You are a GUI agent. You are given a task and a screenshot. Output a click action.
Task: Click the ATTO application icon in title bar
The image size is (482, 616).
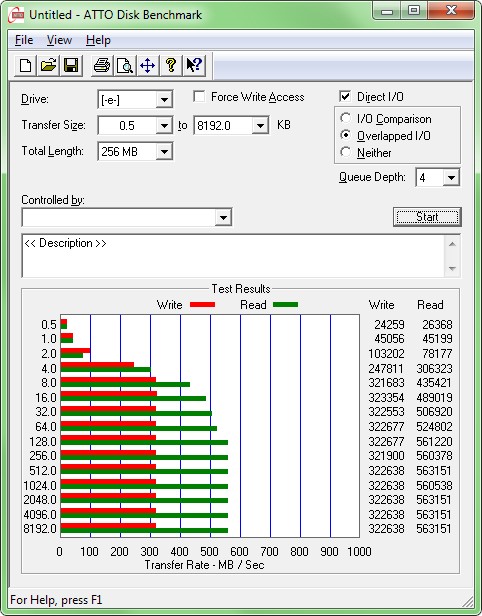click(16, 15)
